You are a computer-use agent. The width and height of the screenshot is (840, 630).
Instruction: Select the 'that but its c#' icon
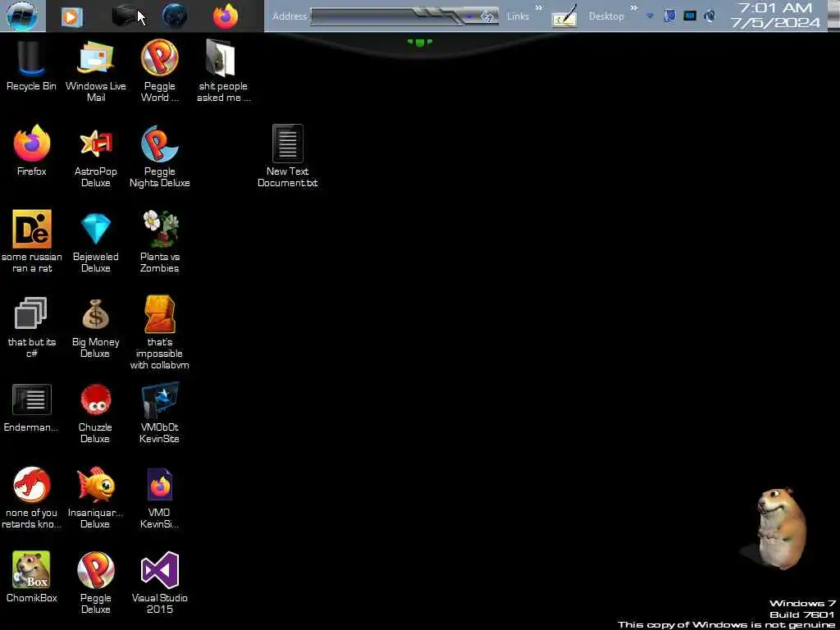coord(32,326)
